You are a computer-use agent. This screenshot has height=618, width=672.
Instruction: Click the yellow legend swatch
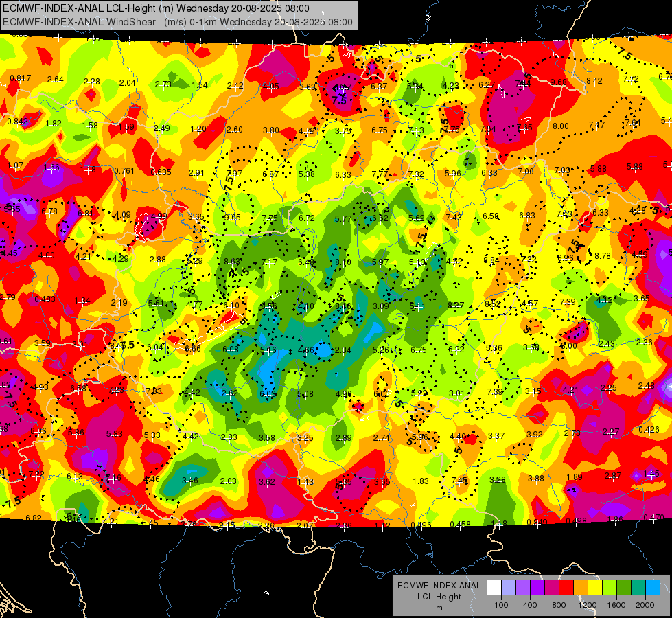[x=595, y=588]
